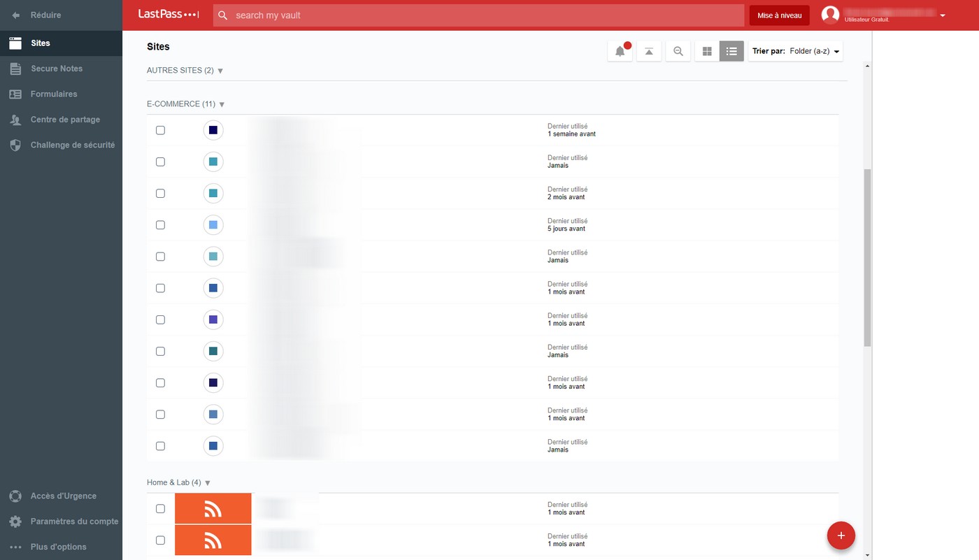Click the scrollbar down arrow

(x=868, y=555)
